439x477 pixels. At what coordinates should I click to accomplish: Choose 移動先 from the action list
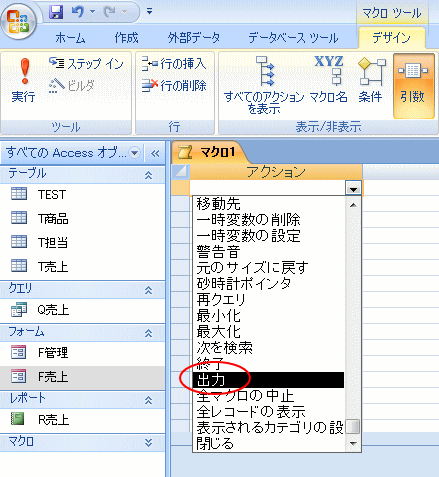pyautogui.click(x=269, y=203)
